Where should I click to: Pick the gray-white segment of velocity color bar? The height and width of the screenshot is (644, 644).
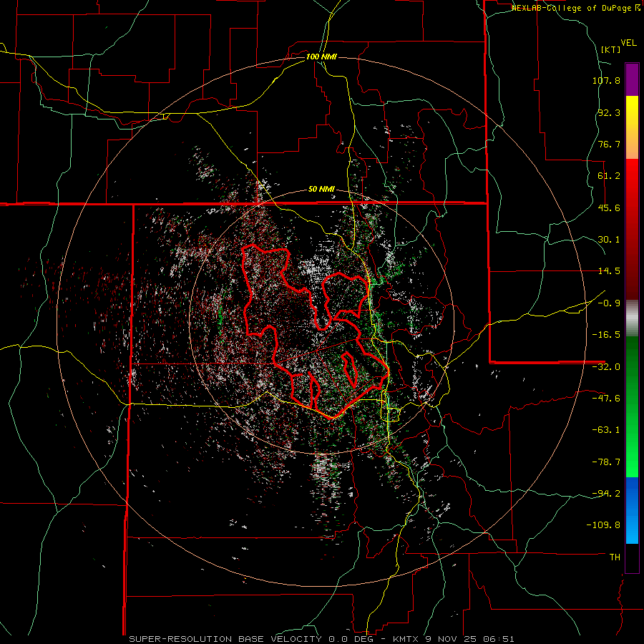coord(632,318)
